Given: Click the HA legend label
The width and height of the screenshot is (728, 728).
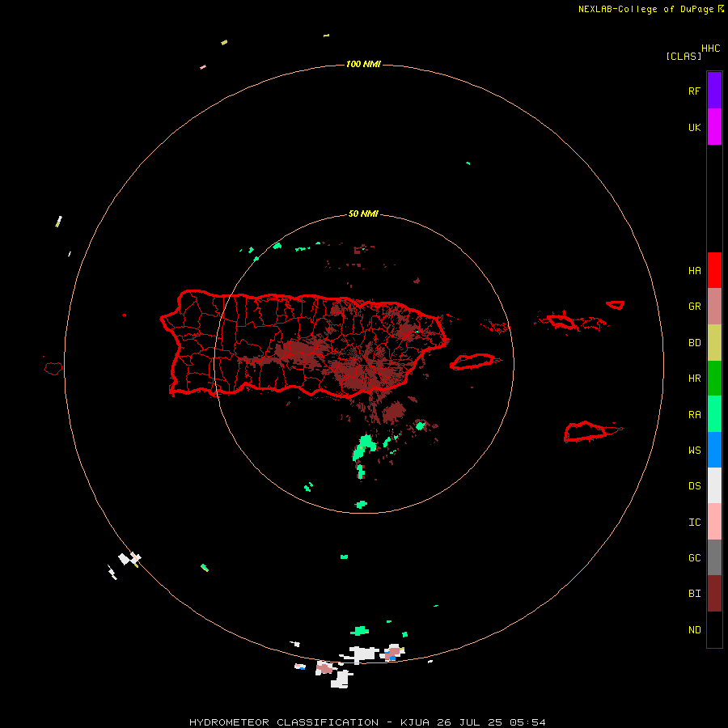Looking at the screenshot, I should coord(694,270).
